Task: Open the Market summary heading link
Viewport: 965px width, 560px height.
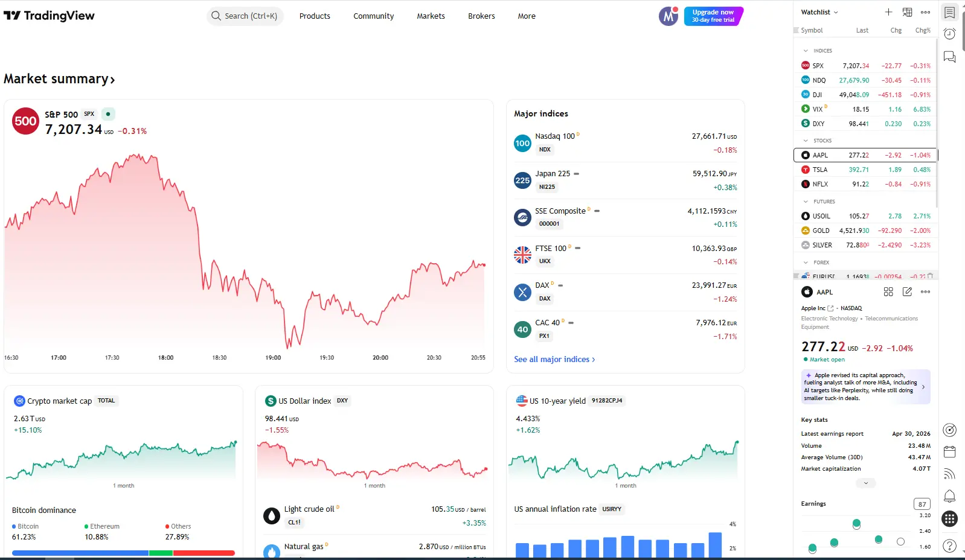Action: click(x=59, y=79)
